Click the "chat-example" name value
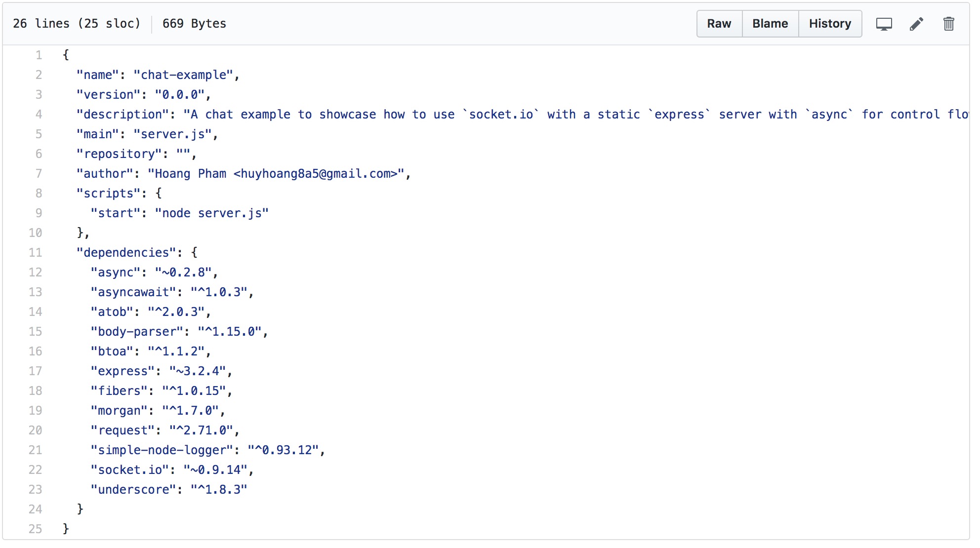 183,75
